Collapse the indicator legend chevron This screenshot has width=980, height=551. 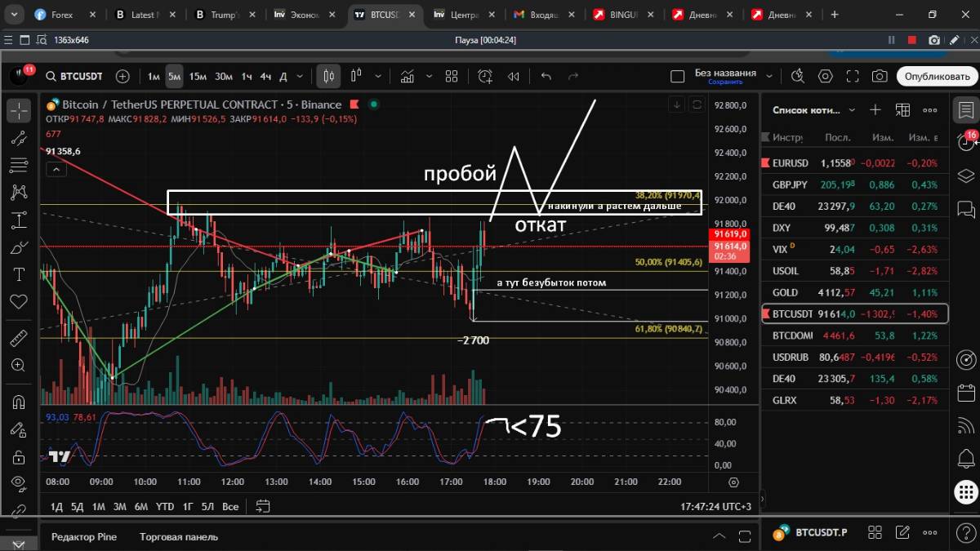[56, 170]
